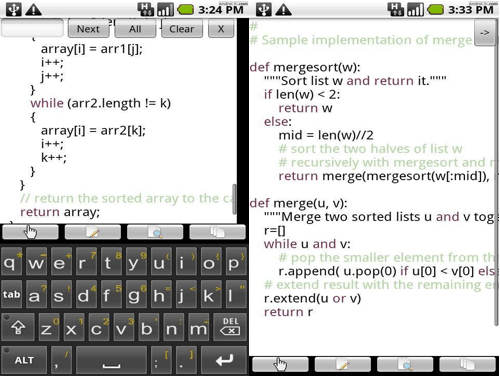
Task: Focus the search text input field
Action: [32, 28]
